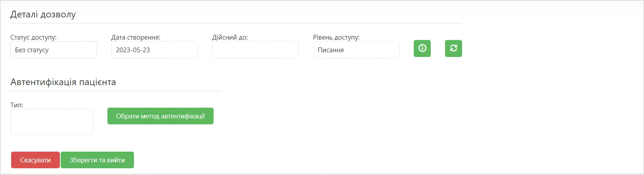Focus the Дата створення field with 2023-05-23

(x=155, y=50)
